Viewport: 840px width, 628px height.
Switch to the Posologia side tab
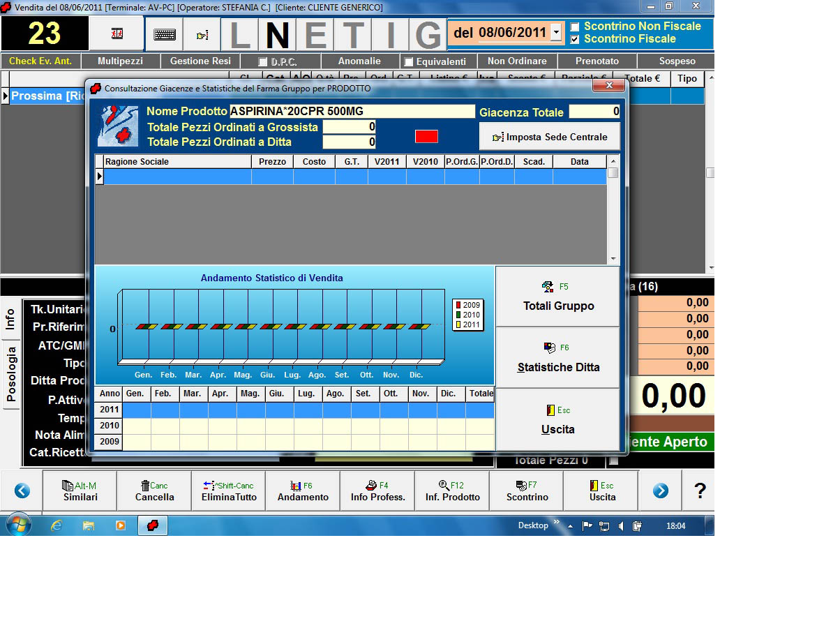(10, 375)
